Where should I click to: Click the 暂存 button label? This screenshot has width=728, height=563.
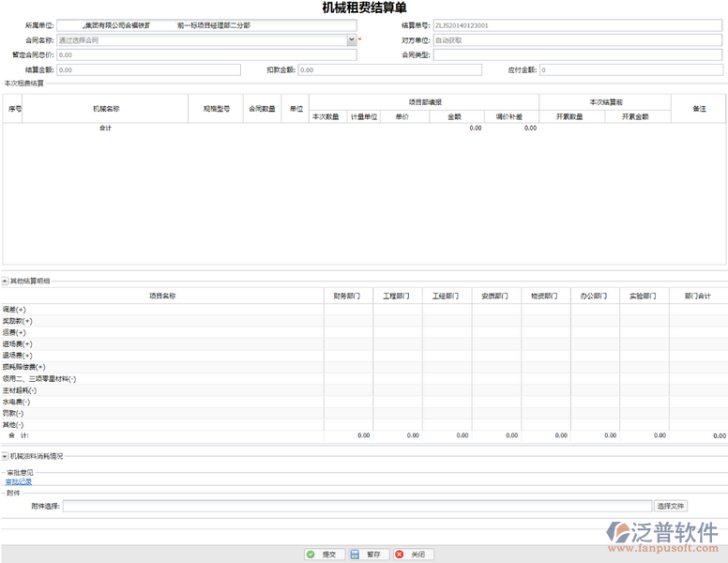tap(373, 555)
